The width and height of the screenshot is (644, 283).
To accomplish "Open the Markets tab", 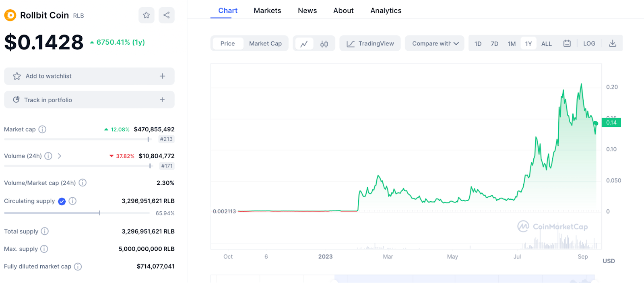I will (x=267, y=10).
